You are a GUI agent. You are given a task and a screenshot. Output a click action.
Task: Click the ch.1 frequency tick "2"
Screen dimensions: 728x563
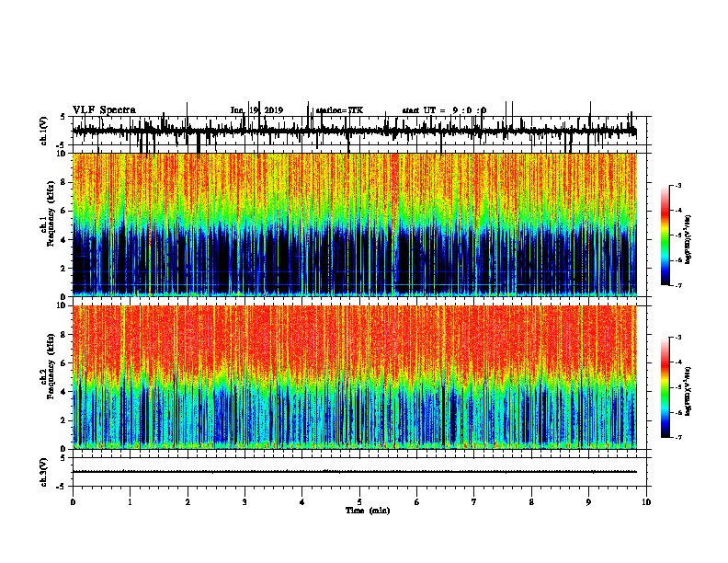coord(64,268)
